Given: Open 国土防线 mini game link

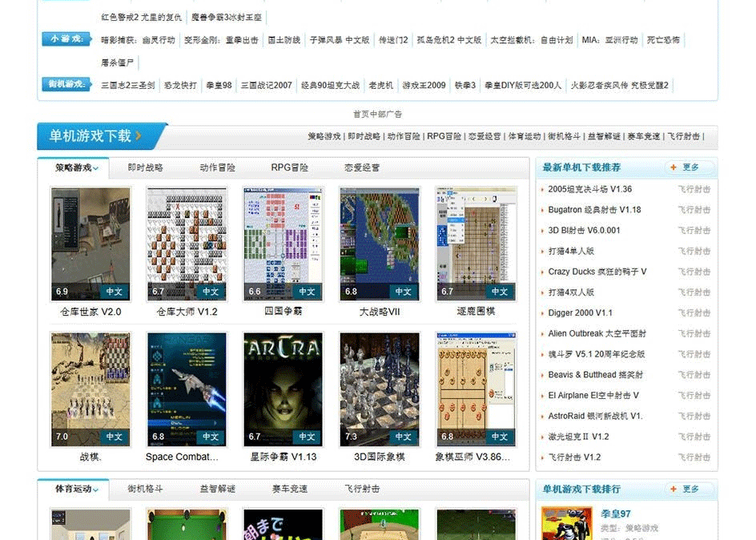Looking at the screenshot, I should [284, 40].
